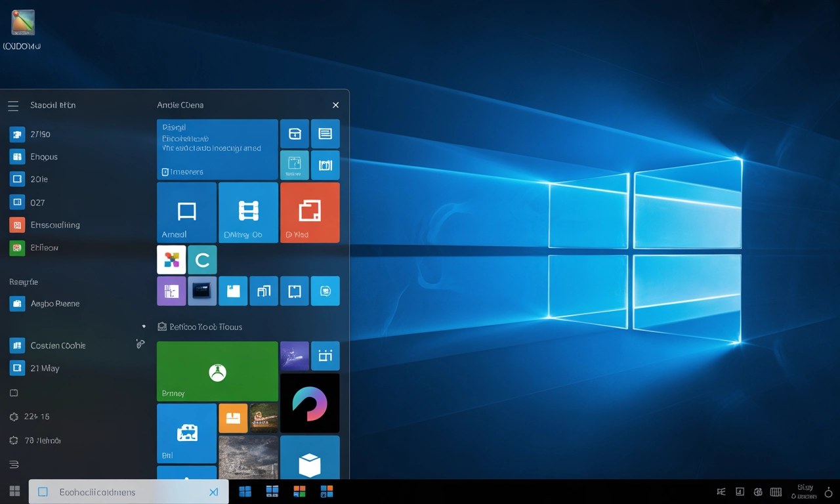The width and height of the screenshot is (840, 504).
Task: Open the store box tile at top right
Action: (295, 134)
